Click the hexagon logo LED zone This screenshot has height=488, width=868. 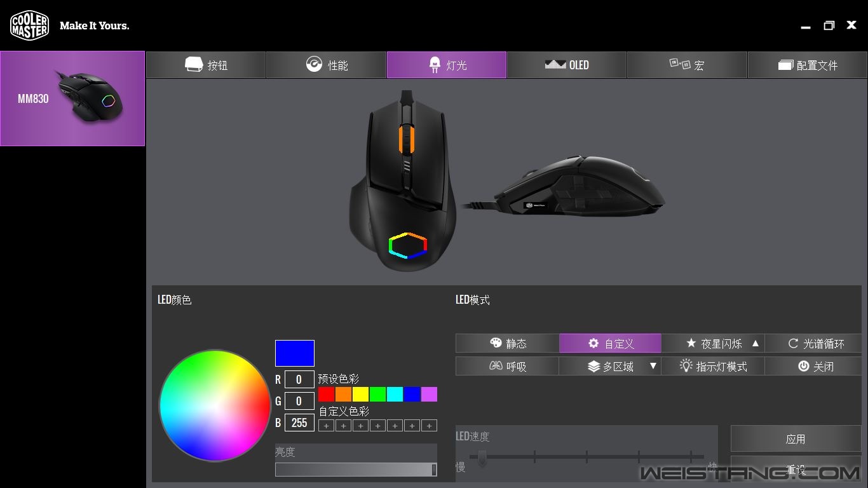tap(407, 246)
